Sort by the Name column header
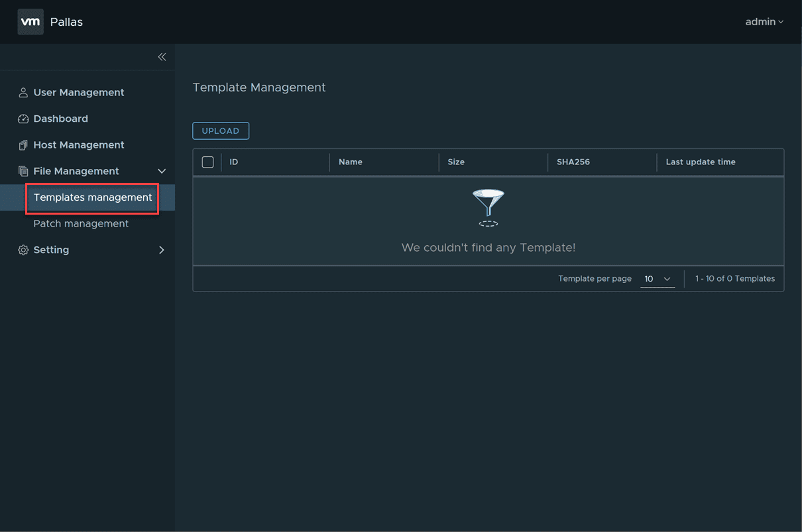This screenshot has width=802, height=532. pos(351,162)
